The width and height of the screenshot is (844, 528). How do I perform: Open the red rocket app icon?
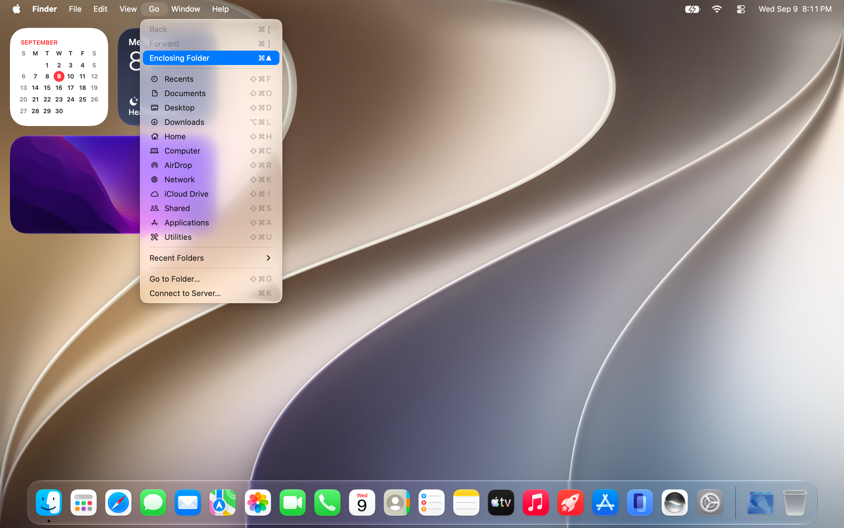[x=570, y=503]
